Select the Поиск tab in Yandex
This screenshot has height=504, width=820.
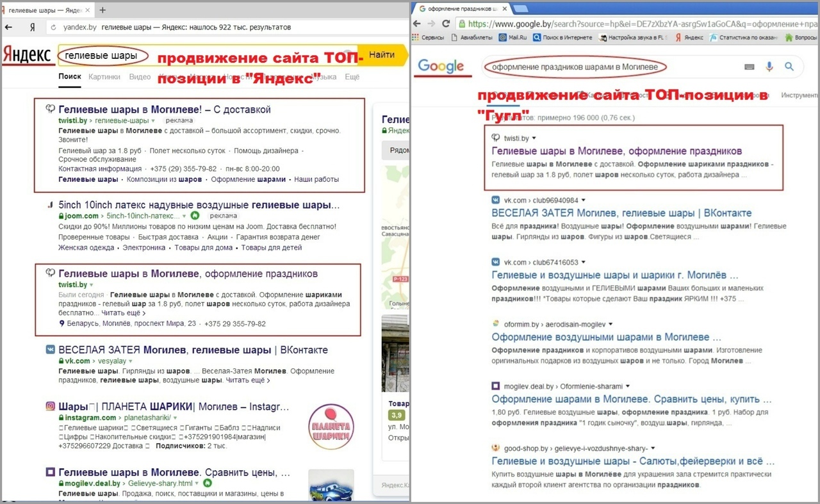[x=70, y=77]
